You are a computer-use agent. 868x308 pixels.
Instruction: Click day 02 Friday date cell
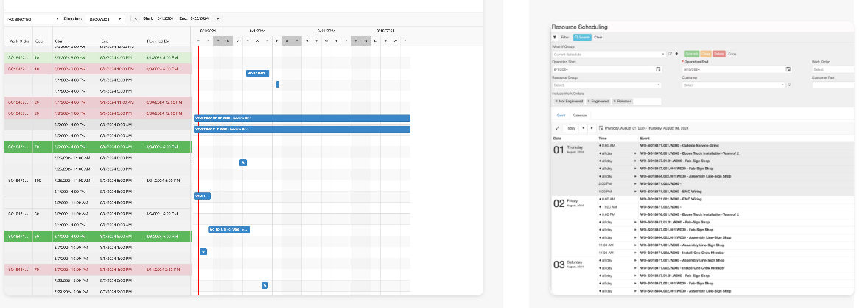pyautogui.click(x=574, y=226)
